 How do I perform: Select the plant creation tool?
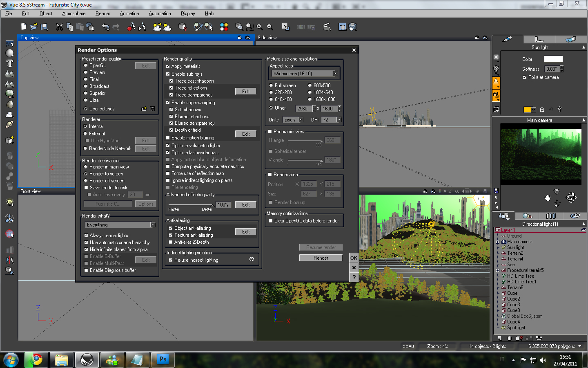9,94
